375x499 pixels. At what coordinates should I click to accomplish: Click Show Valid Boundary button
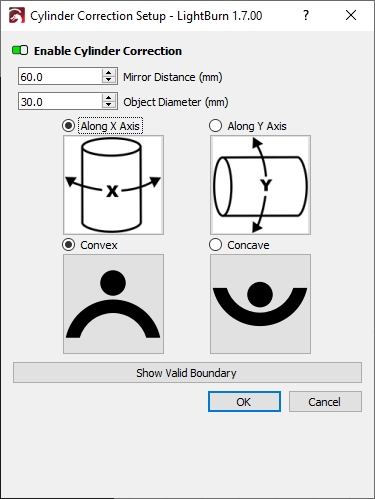[x=187, y=373]
